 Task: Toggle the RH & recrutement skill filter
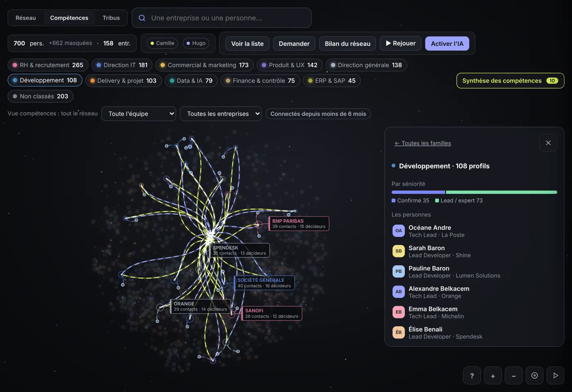click(x=48, y=65)
